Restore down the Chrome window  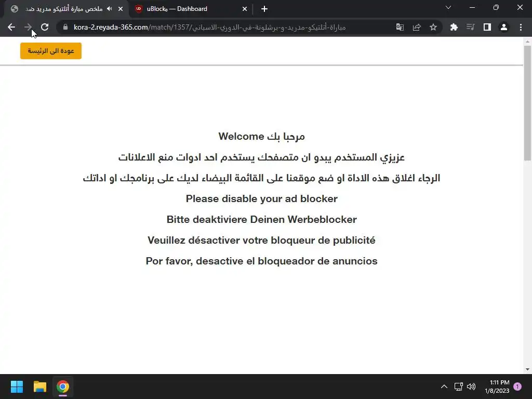coord(496,7)
